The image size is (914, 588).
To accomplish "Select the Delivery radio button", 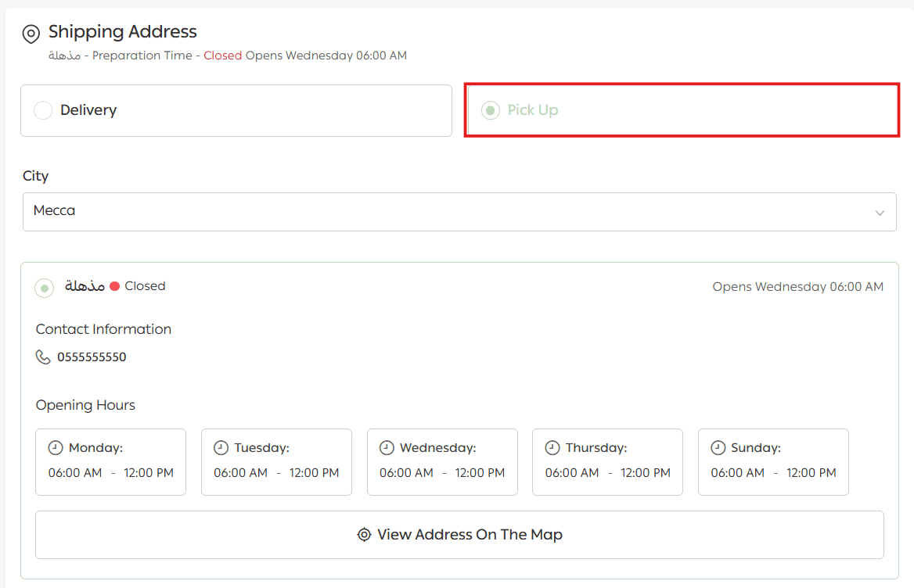I will point(43,110).
